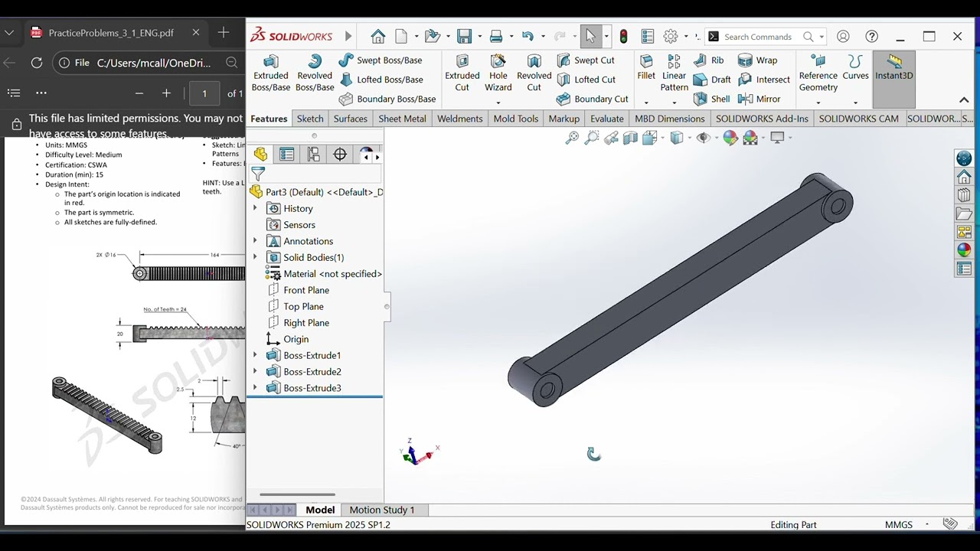
Task: Click the Save icon in SOLIDWORKS toolbar
Action: point(464,37)
